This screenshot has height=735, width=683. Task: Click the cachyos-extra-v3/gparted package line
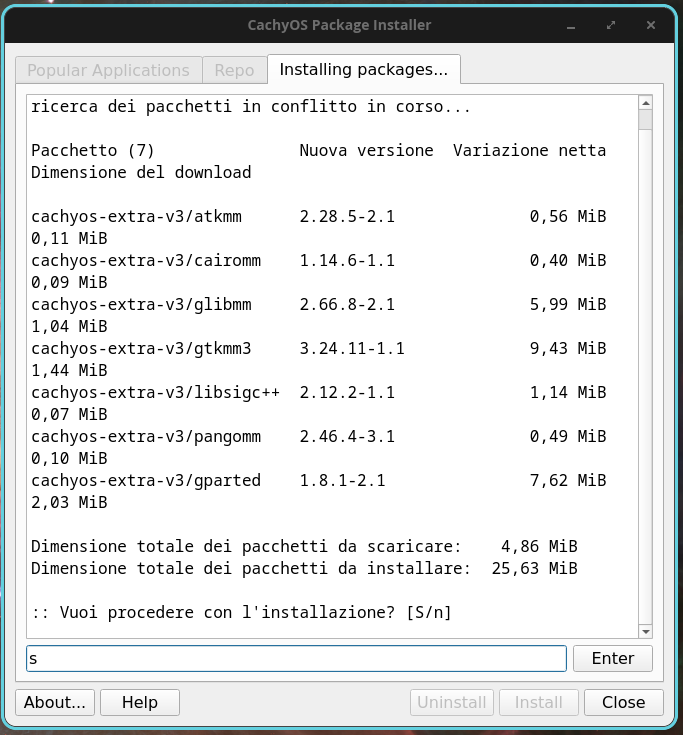[x=319, y=480]
